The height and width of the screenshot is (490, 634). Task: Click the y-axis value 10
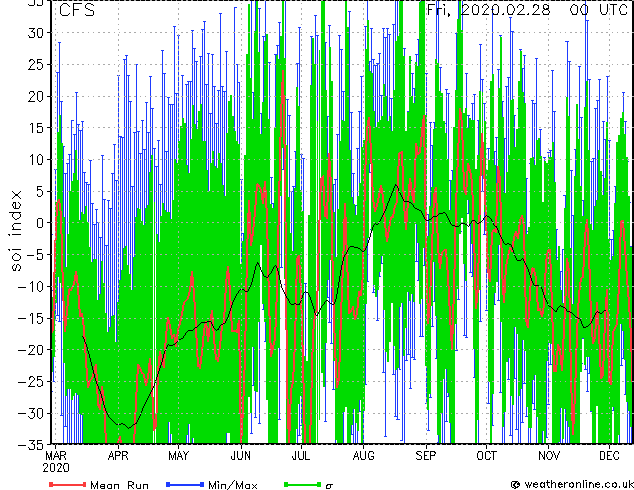click(x=35, y=159)
